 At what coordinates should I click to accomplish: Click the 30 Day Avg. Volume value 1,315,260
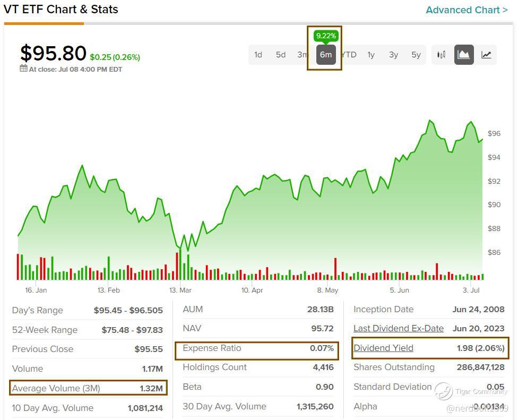coord(315,406)
